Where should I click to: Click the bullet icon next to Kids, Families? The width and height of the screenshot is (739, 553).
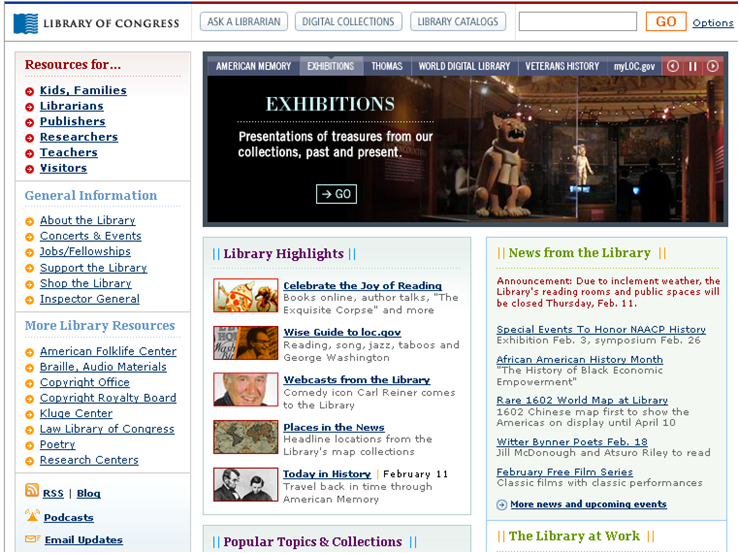[30, 91]
